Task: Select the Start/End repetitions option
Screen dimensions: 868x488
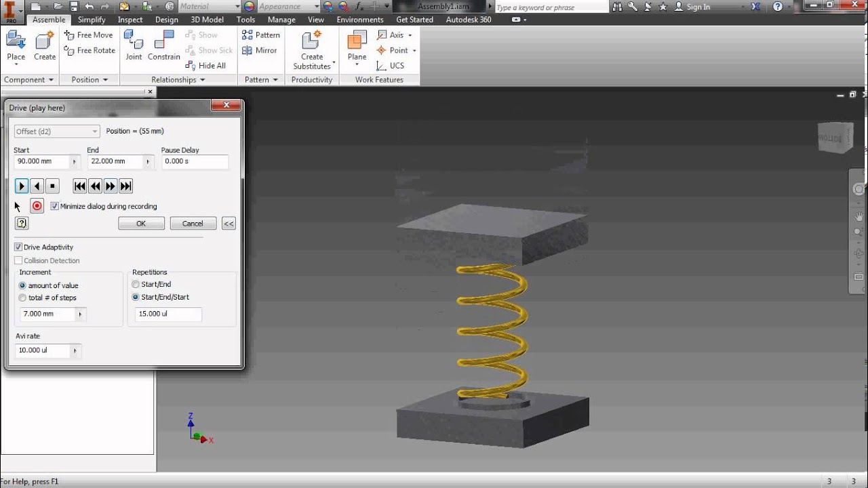Action: 136,284
